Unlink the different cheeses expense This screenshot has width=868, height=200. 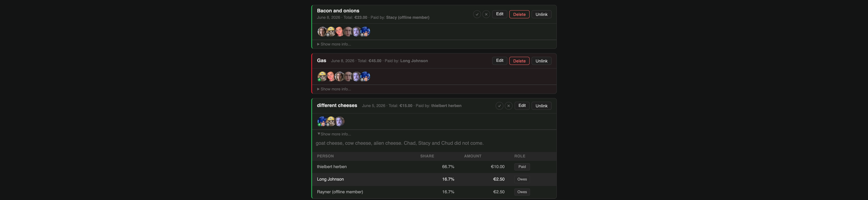click(542, 106)
